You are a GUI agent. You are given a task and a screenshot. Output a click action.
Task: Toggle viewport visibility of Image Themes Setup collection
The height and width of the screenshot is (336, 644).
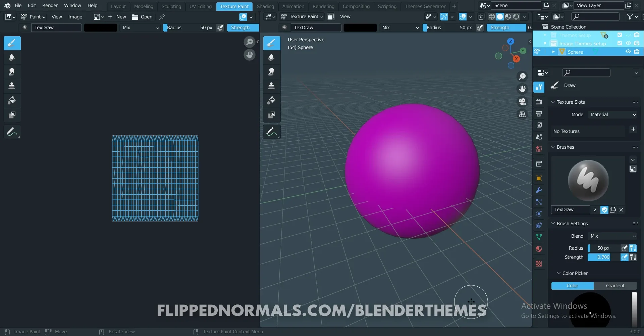tap(628, 44)
